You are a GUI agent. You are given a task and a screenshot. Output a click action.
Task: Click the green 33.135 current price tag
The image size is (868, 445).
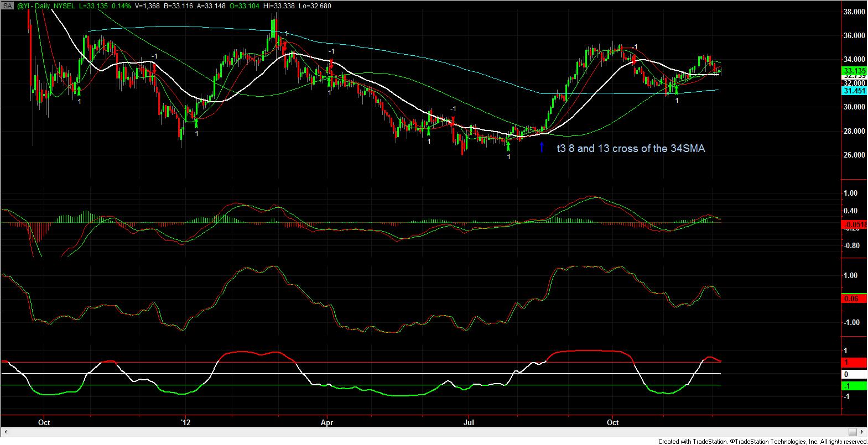click(853, 71)
